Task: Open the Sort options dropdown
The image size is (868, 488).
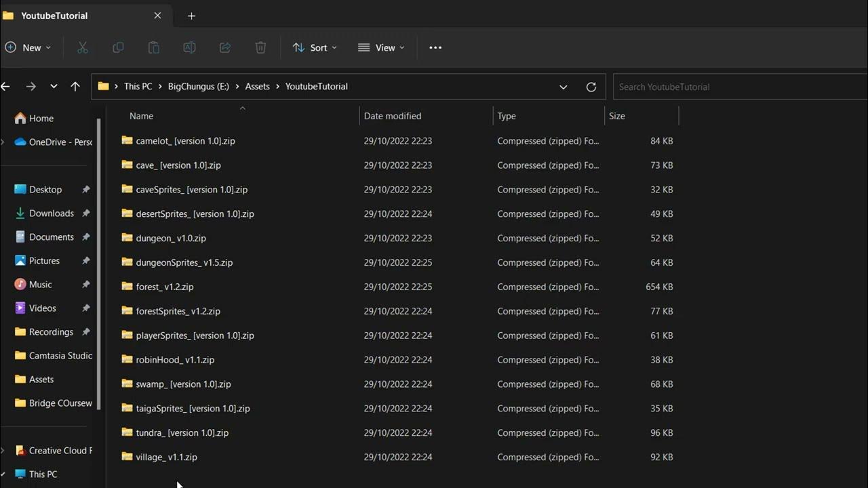Action: tap(314, 47)
